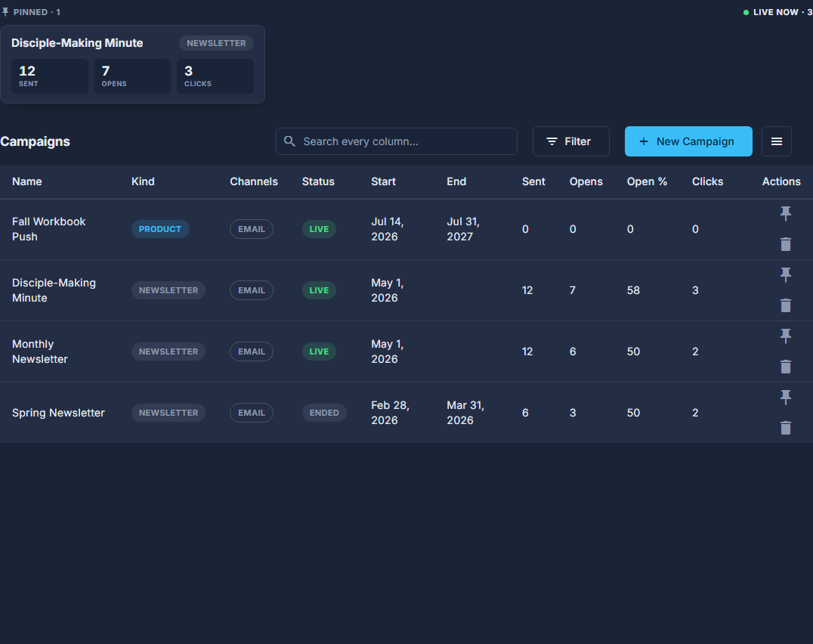Click the 58 open percentage value
This screenshot has width=813, height=644.
pyautogui.click(x=634, y=290)
